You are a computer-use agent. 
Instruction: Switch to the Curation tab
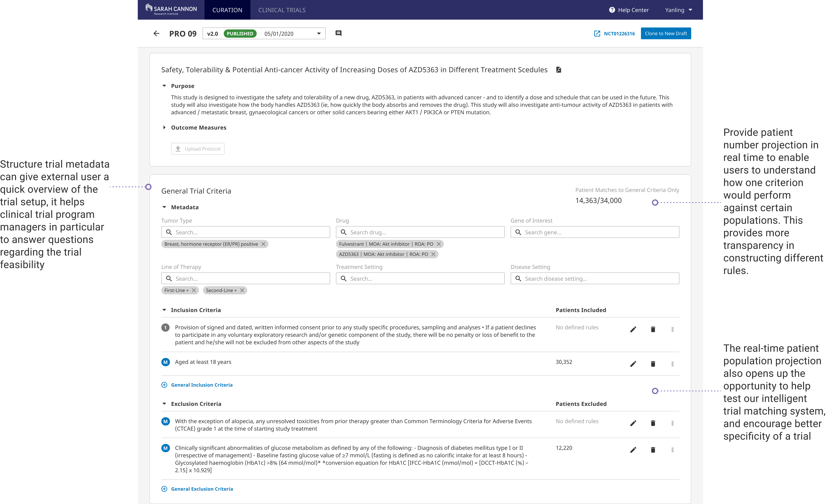coord(227,10)
